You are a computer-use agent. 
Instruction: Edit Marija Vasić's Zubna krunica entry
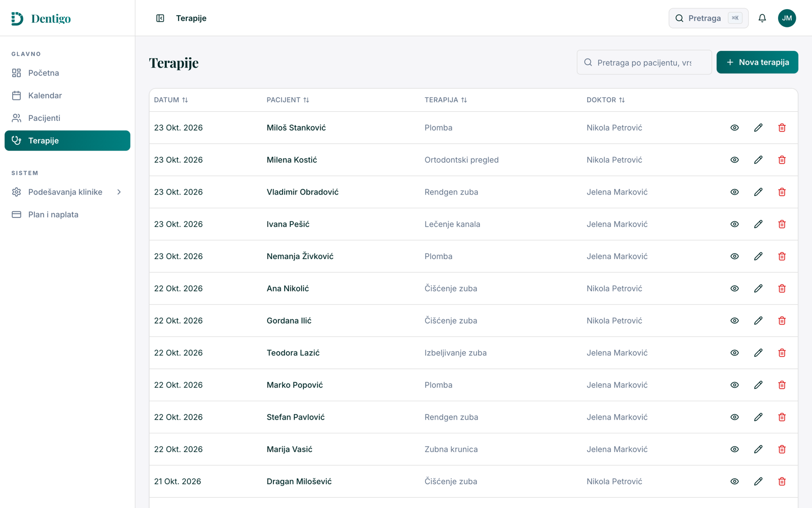[758, 450]
